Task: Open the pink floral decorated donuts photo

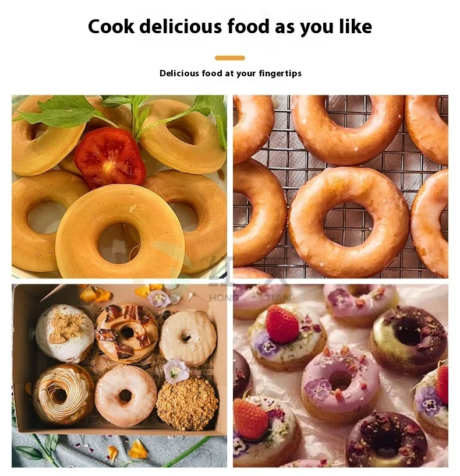Action: click(x=341, y=376)
